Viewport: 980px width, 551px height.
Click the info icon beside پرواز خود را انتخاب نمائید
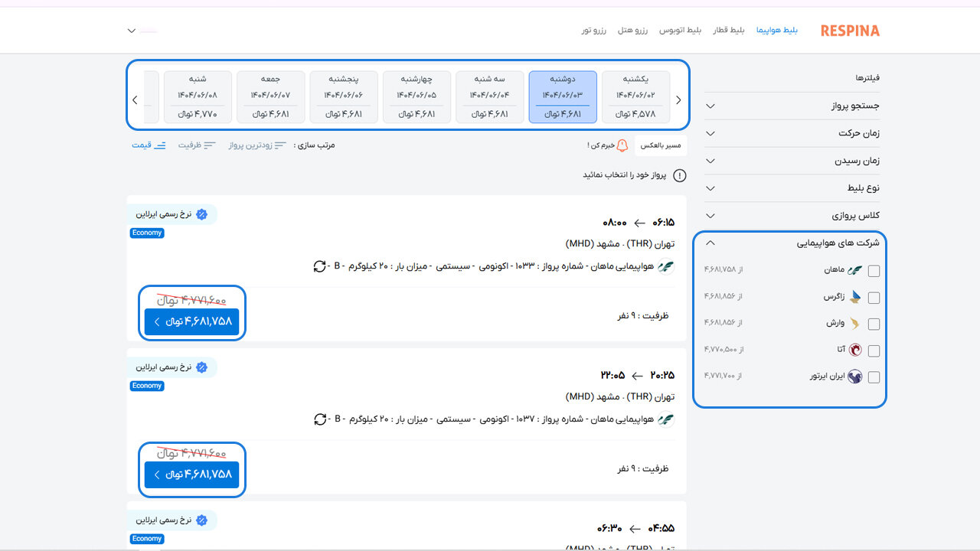coord(678,174)
